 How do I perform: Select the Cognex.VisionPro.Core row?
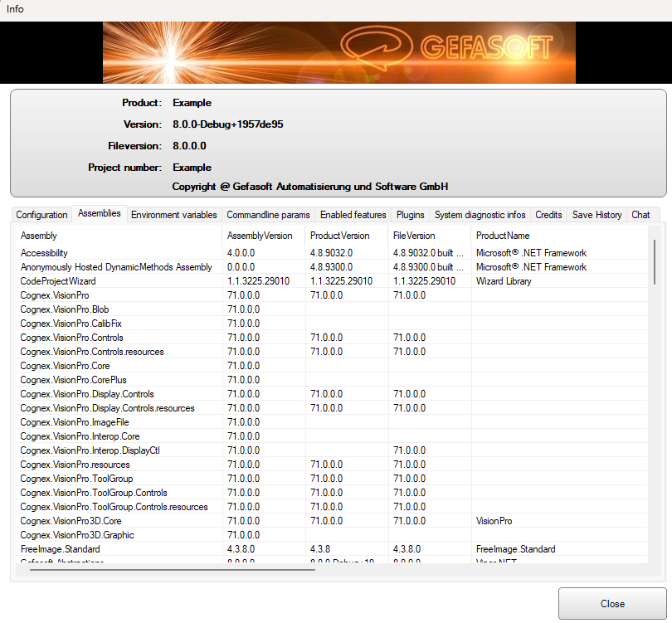[x=332, y=366]
